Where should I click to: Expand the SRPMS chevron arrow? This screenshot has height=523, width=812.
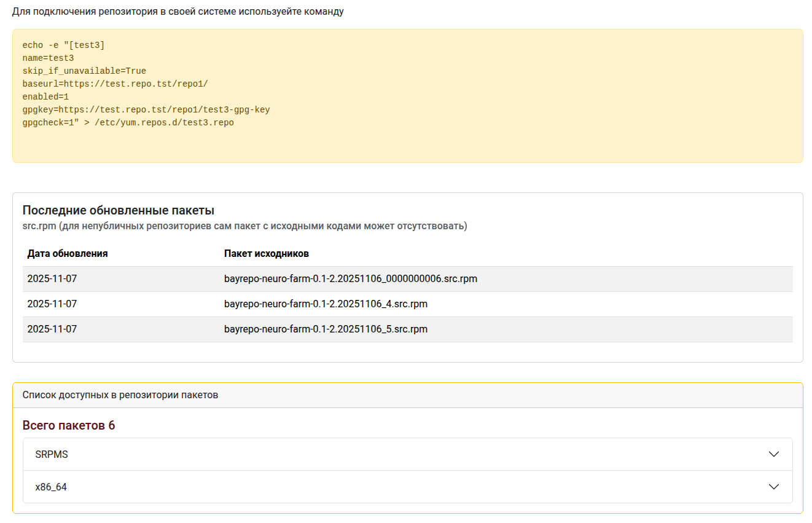pos(773,454)
